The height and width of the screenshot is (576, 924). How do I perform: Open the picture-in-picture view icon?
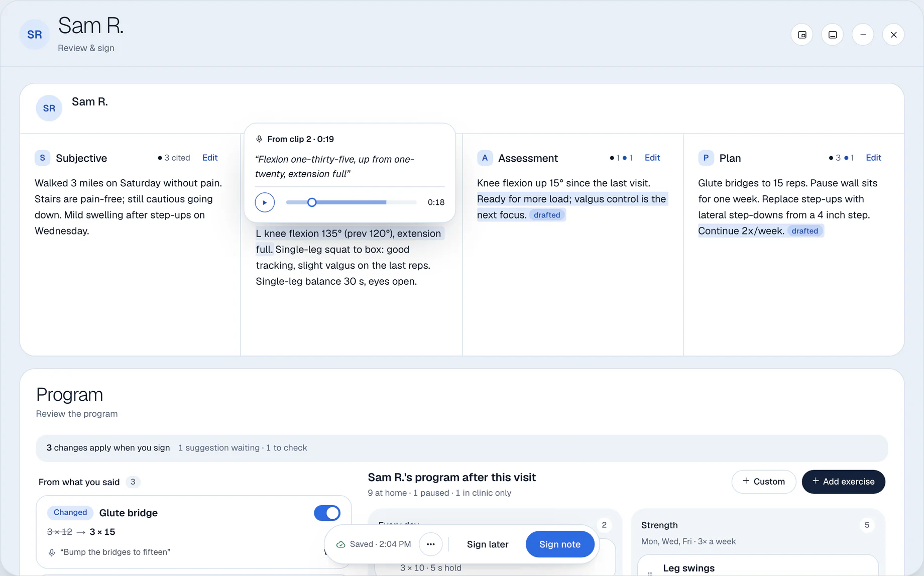pos(802,35)
